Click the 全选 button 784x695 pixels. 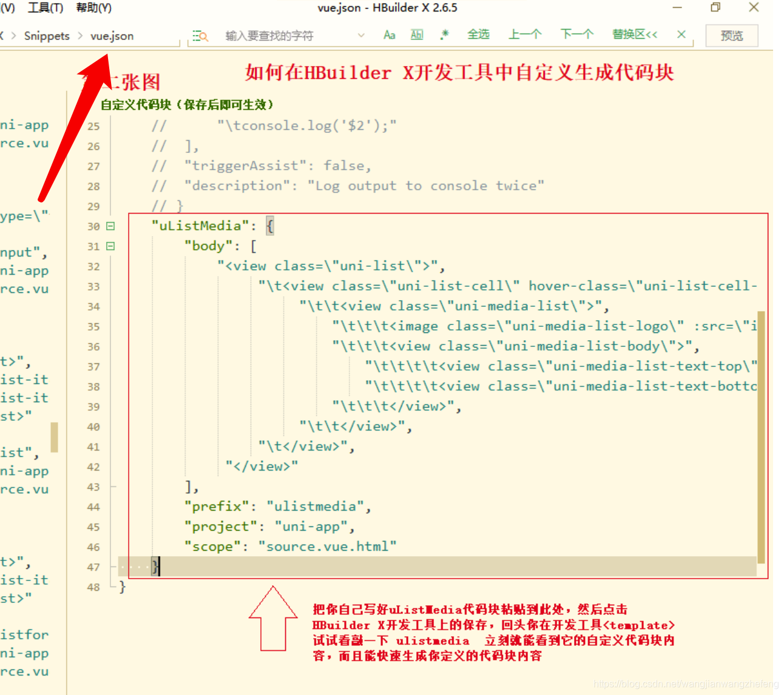478,35
